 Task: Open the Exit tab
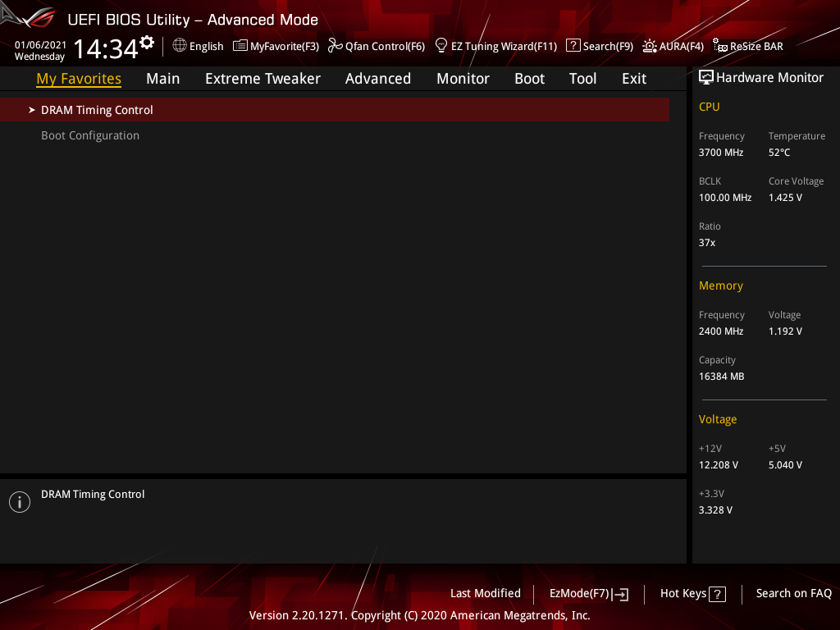click(x=634, y=79)
